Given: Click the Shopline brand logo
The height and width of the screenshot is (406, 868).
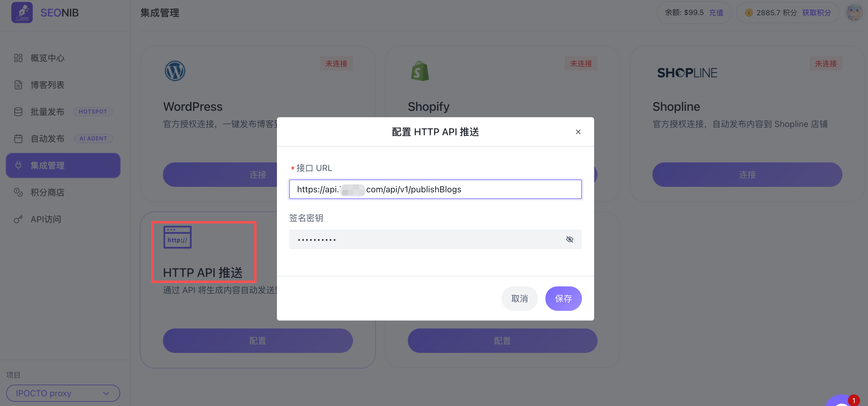Looking at the screenshot, I should [687, 73].
